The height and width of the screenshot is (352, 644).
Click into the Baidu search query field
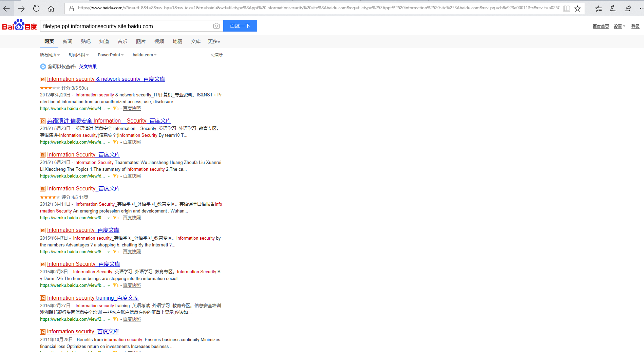pyautogui.click(x=126, y=26)
